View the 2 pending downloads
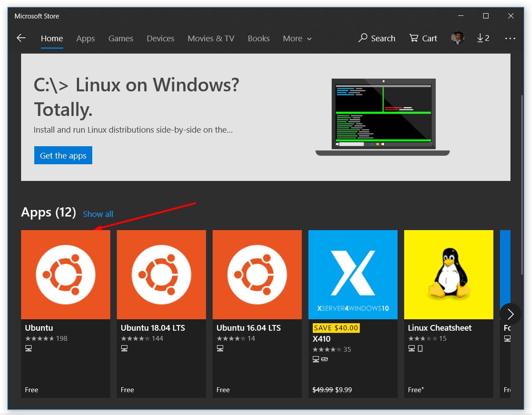 click(483, 38)
